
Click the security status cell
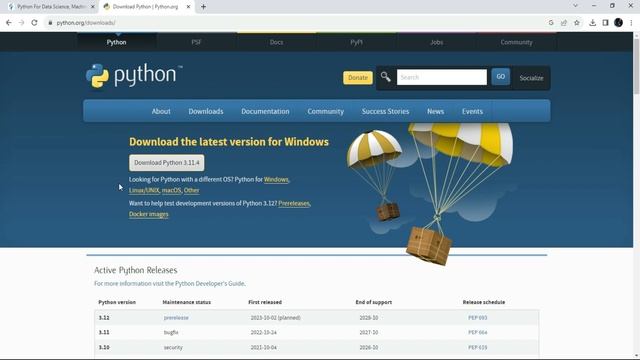tap(173, 347)
